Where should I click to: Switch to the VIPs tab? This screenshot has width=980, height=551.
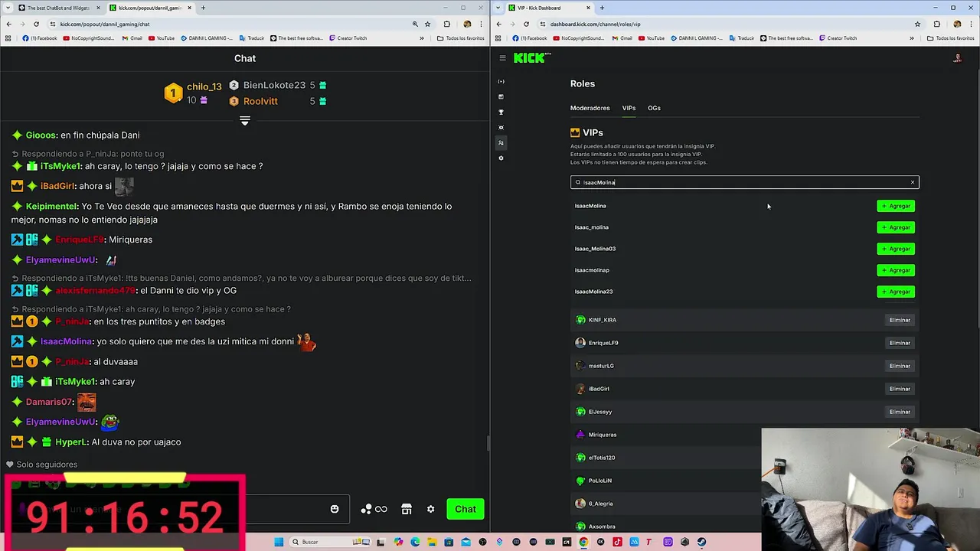pyautogui.click(x=629, y=108)
